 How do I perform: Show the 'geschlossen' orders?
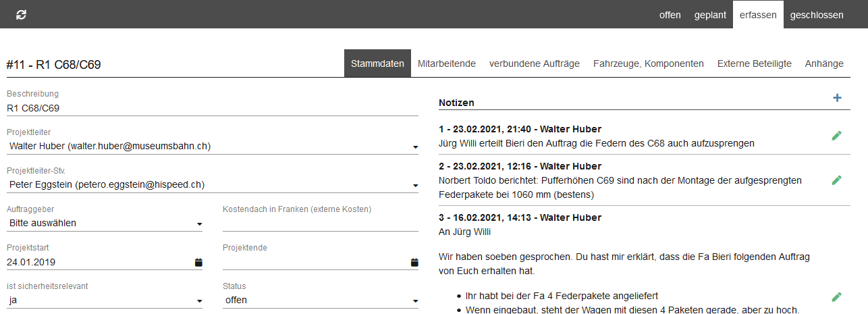(817, 14)
